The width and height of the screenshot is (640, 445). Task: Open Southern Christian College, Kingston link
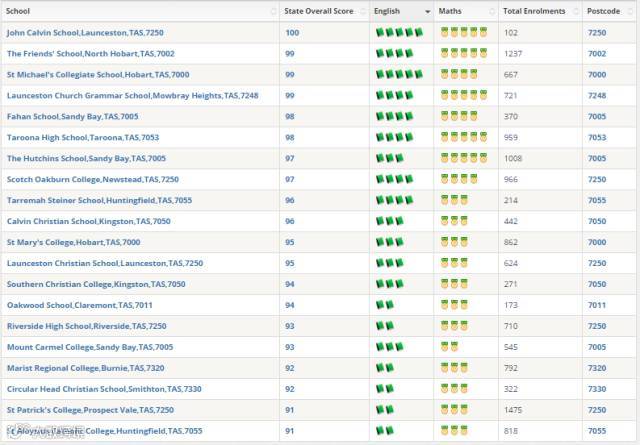pyautogui.click(x=96, y=284)
